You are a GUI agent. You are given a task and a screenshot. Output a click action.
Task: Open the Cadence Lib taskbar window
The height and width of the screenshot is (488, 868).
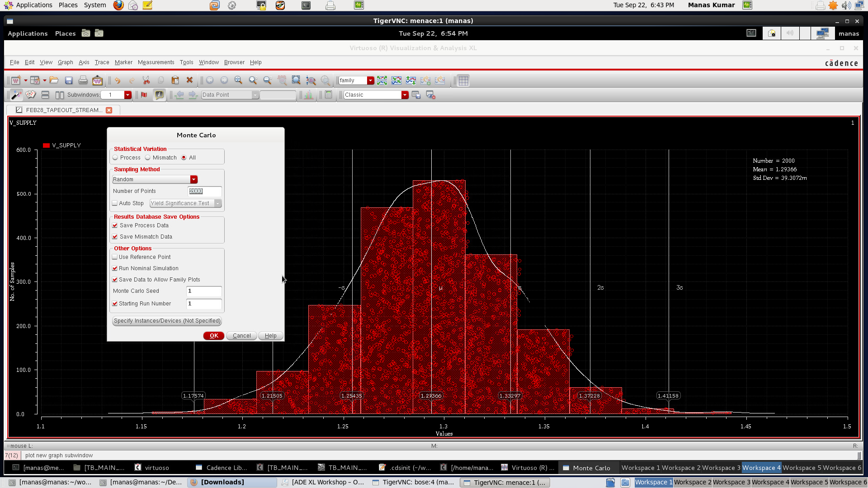point(222,468)
